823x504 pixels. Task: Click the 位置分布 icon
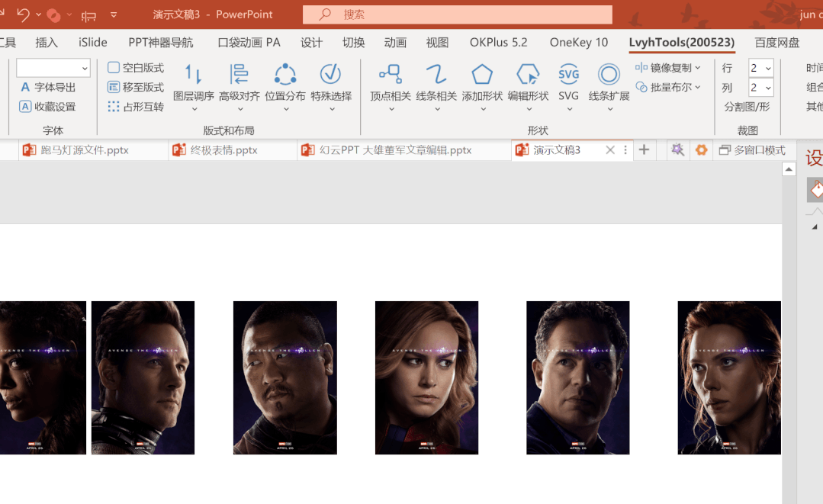click(285, 75)
